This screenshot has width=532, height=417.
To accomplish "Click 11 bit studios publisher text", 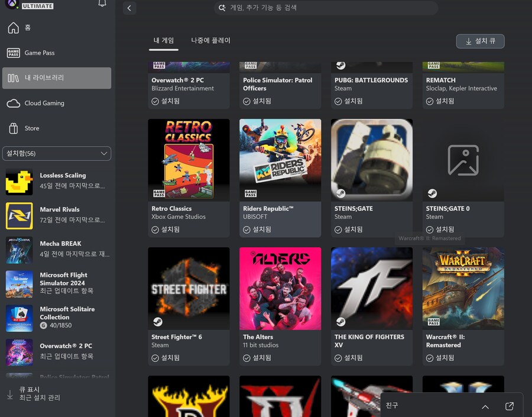I will (x=261, y=345).
